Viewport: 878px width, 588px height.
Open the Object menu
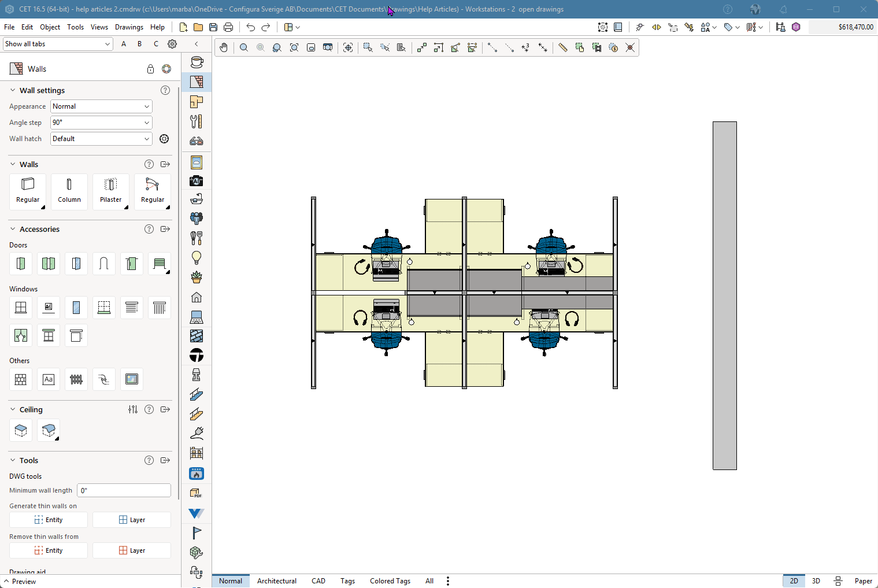pos(50,27)
